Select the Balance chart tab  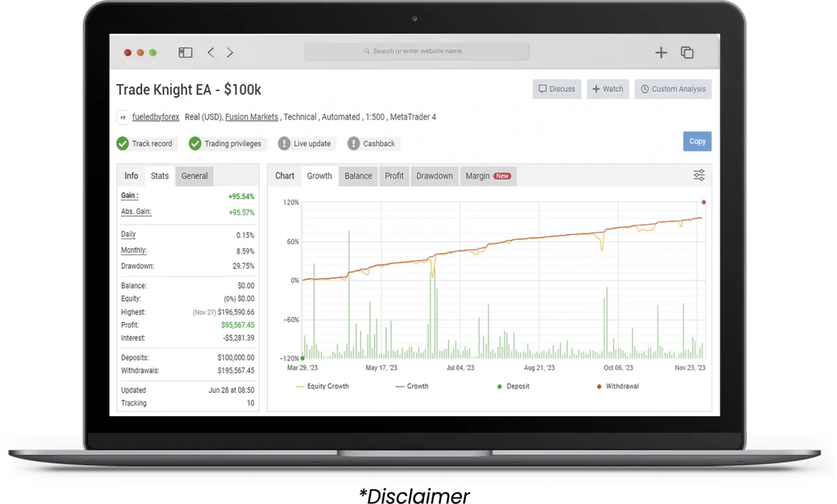(x=359, y=176)
